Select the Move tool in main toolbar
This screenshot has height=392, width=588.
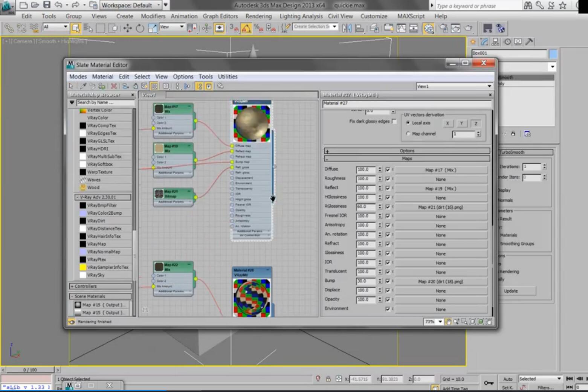pos(127,28)
